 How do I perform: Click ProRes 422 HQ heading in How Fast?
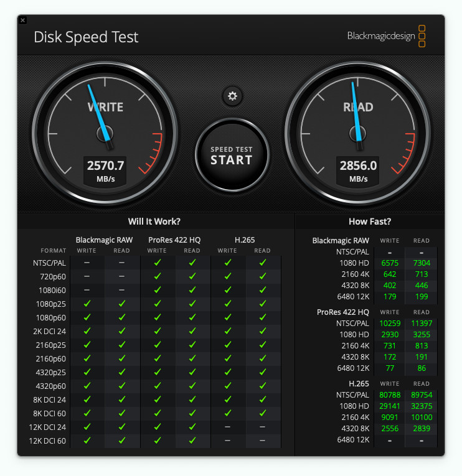pos(343,312)
